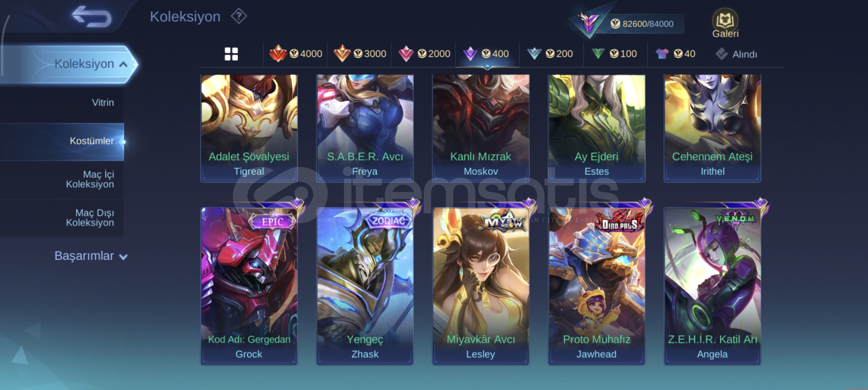Expand the Başarımlar sidebar section
The height and width of the screenshot is (390, 868).
91,256
